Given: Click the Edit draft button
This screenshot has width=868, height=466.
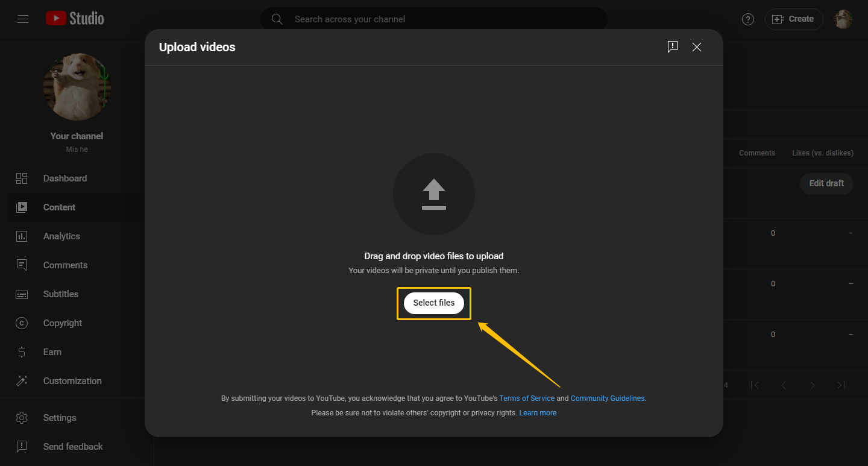Looking at the screenshot, I should (826, 183).
